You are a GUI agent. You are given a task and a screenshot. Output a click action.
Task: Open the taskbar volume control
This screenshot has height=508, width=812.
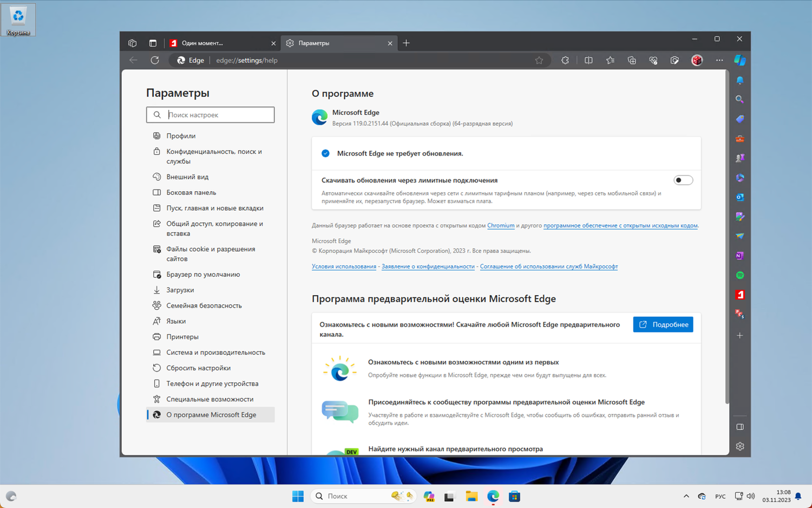tap(751, 496)
